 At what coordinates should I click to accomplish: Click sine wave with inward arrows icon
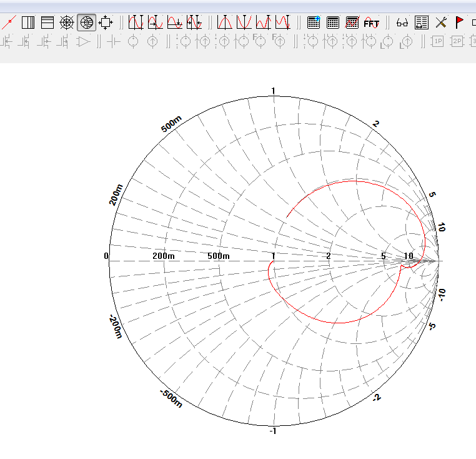pos(194,23)
